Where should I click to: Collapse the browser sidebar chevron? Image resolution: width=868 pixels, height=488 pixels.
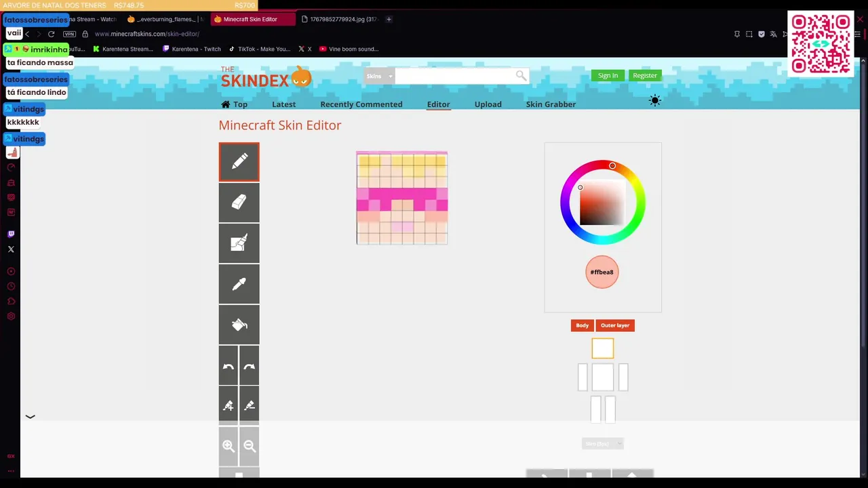(31, 417)
